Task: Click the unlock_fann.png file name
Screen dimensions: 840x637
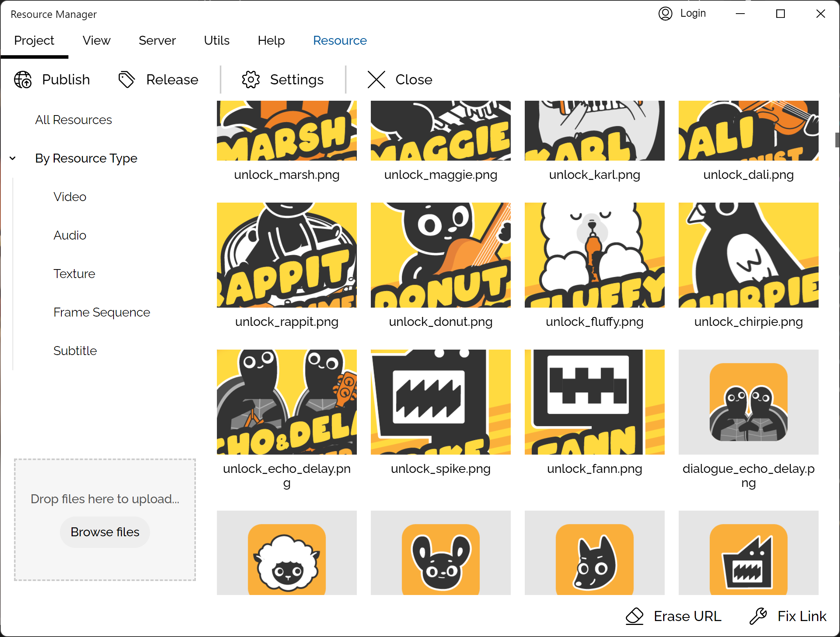Action: 595,469
